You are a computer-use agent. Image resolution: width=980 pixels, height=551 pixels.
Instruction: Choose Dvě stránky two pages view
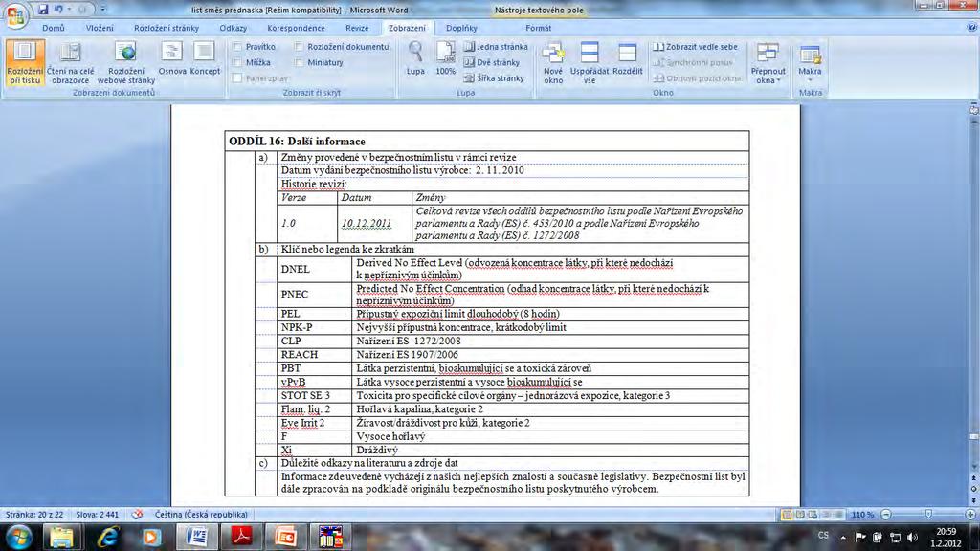(x=492, y=62)
